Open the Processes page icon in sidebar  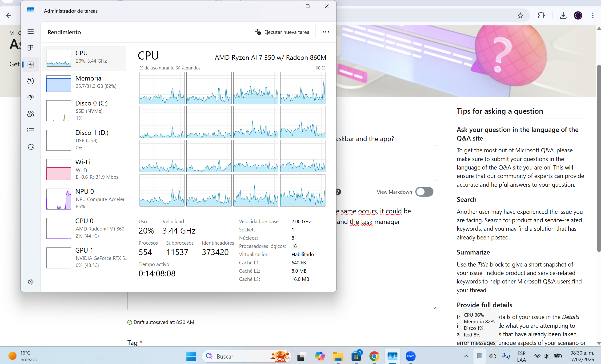pyautogui.click(x=31, y=48)
